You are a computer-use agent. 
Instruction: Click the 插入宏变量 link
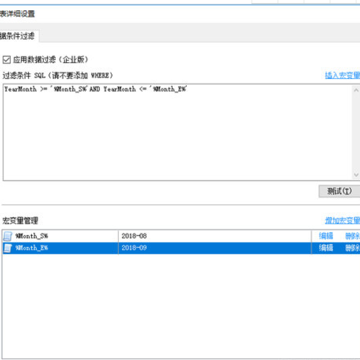click(342, 75)
